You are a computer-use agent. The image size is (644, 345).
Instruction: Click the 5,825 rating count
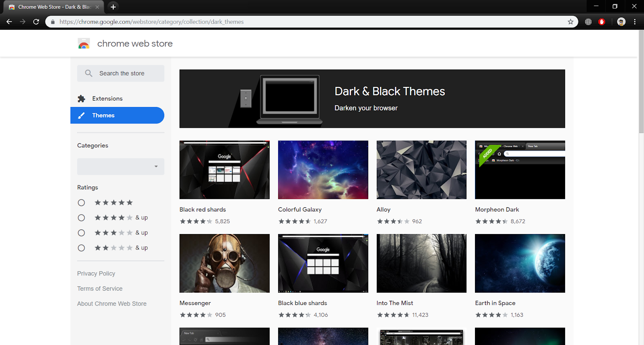[223, 221]
